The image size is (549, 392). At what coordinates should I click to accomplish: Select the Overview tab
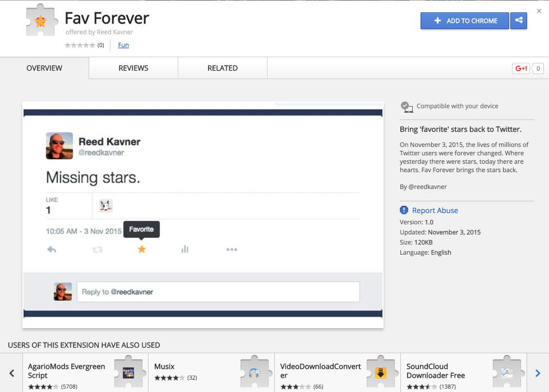pyautogui.click(x=44, y=68)
